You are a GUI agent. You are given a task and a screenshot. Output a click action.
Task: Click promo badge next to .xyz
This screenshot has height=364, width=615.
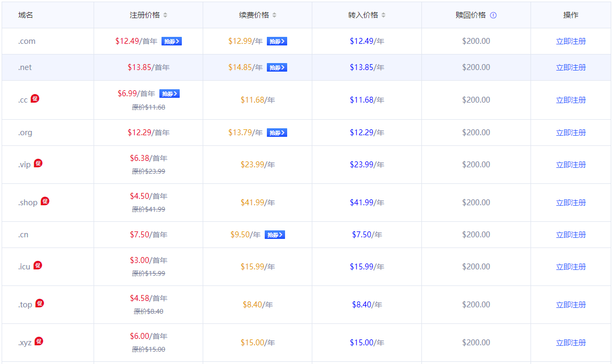39,341
